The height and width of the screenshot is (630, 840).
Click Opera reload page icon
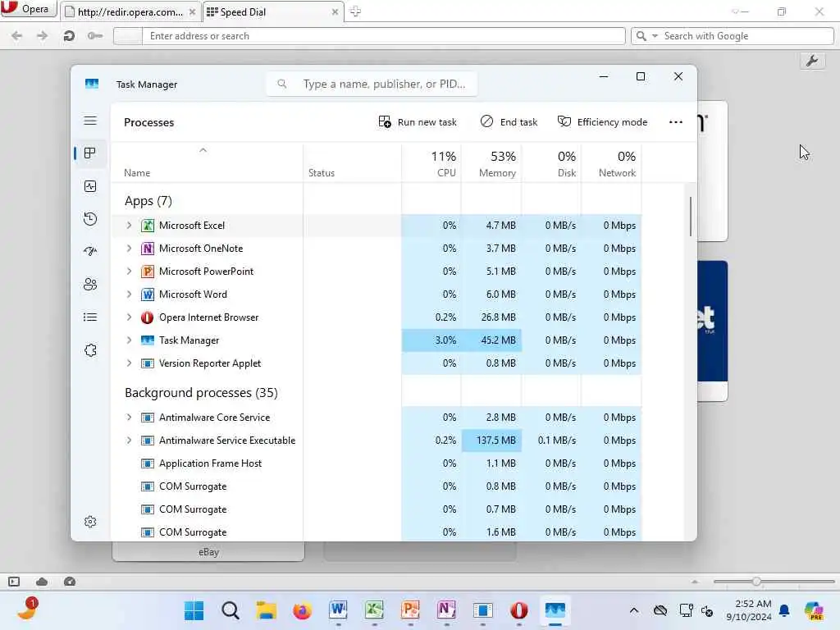tap(69, 36)
